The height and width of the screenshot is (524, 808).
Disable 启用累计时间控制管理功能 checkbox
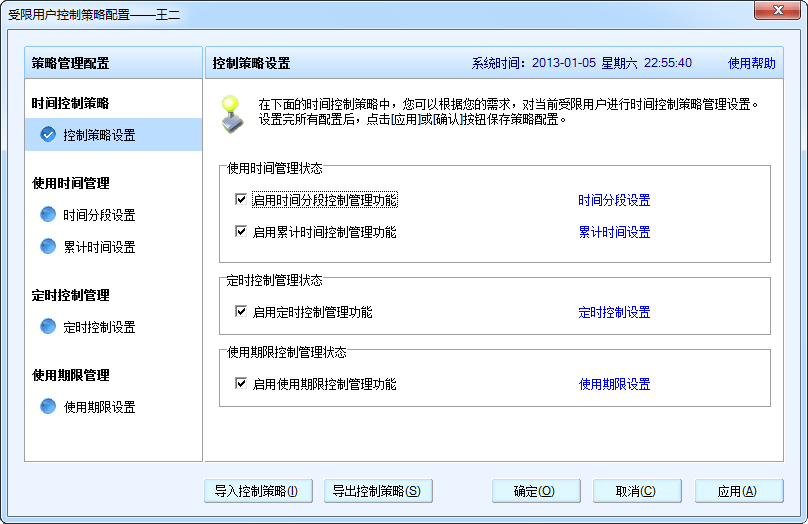point(240,232)
